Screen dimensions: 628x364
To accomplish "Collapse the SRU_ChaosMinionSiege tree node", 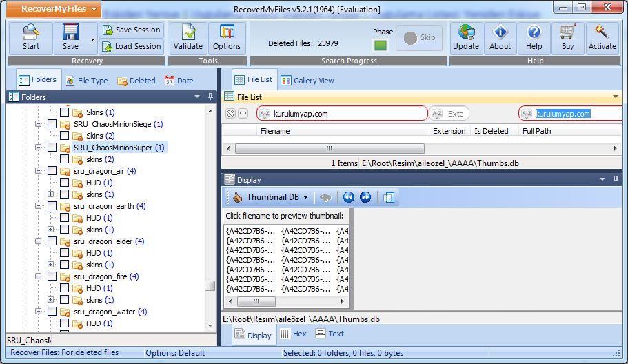I will point(38,123).
